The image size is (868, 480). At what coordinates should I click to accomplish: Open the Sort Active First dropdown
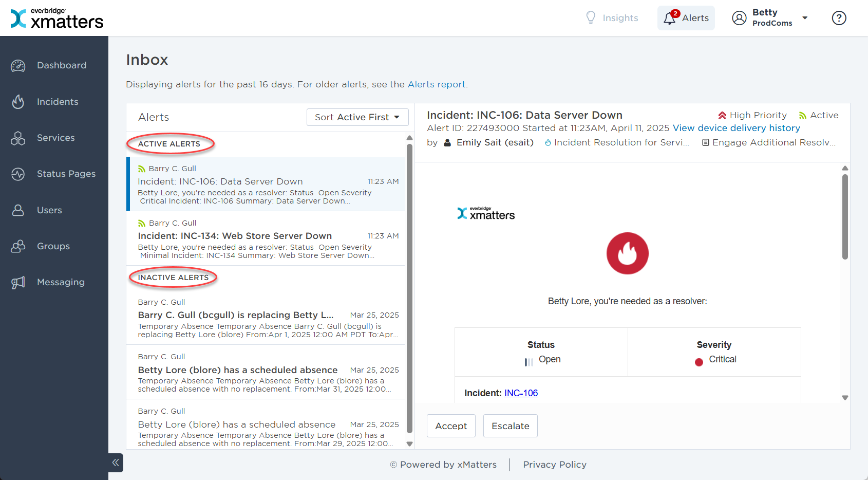pos(357,117)
